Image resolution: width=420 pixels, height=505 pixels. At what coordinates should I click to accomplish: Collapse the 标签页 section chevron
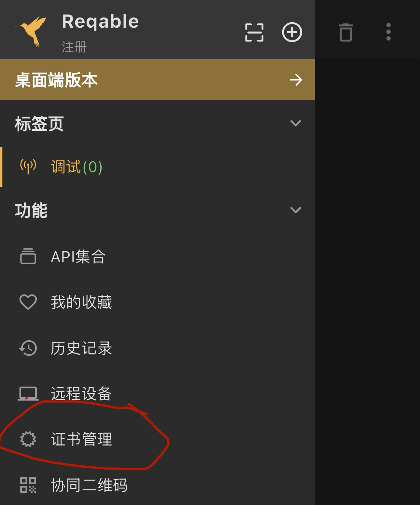(x=296, y=123)
